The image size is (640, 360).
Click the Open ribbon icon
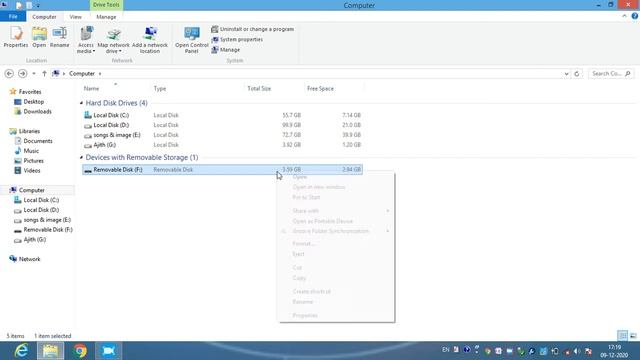click(39, 37)
